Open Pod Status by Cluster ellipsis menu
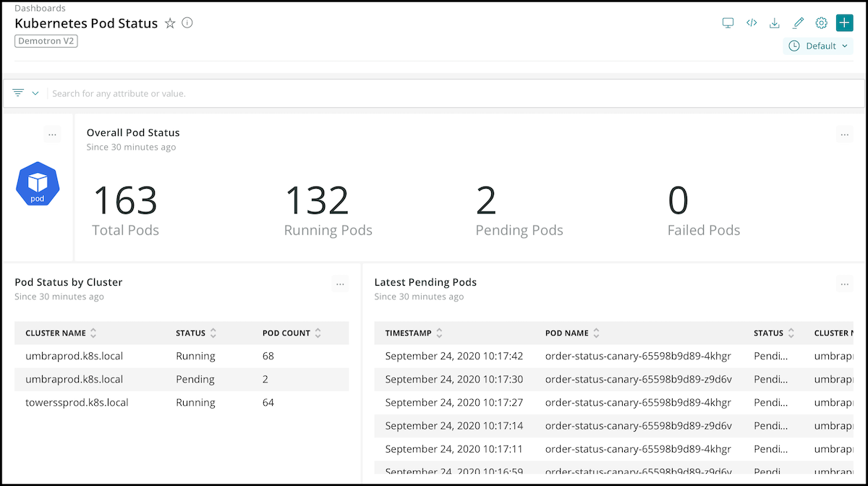Screen dimensions: 868x486 340,284
